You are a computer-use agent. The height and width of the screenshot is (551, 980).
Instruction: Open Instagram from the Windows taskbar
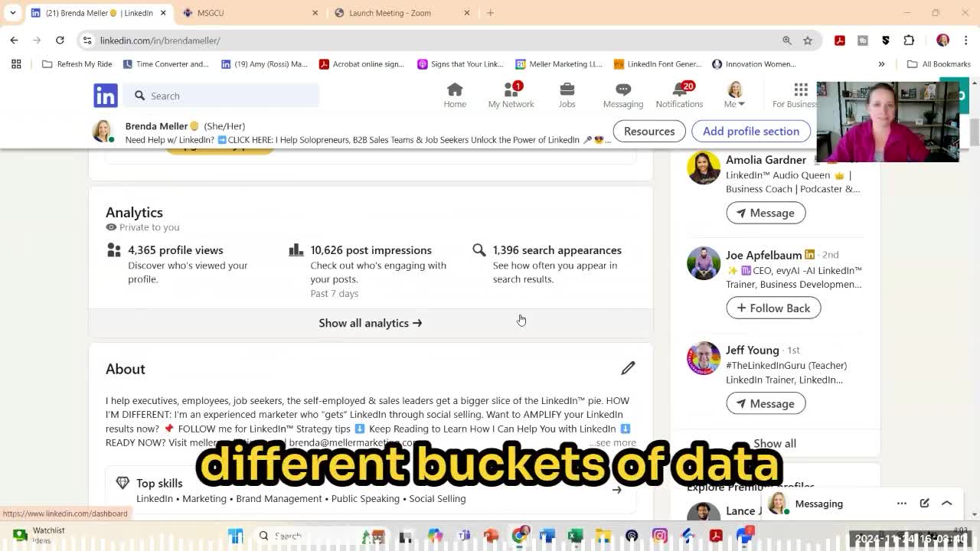click(660, 536)
